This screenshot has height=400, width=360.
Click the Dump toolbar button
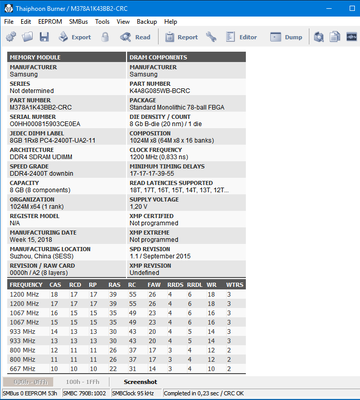pos(286,37)
